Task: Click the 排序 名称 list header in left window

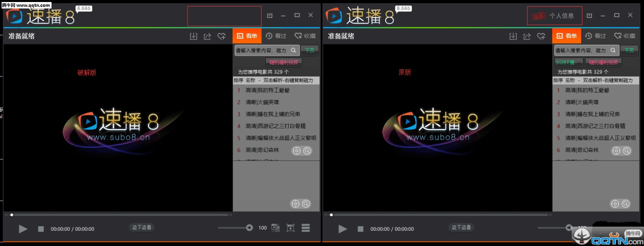Action: (276, 81)
